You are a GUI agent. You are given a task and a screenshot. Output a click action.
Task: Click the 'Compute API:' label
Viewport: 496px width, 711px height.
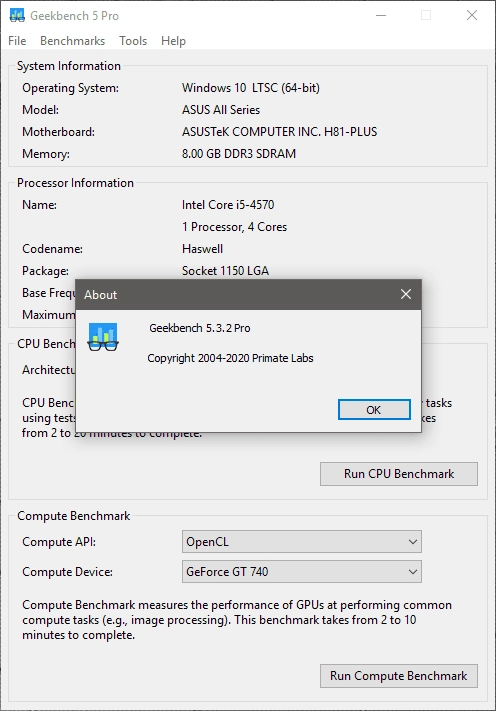(59, 542)
